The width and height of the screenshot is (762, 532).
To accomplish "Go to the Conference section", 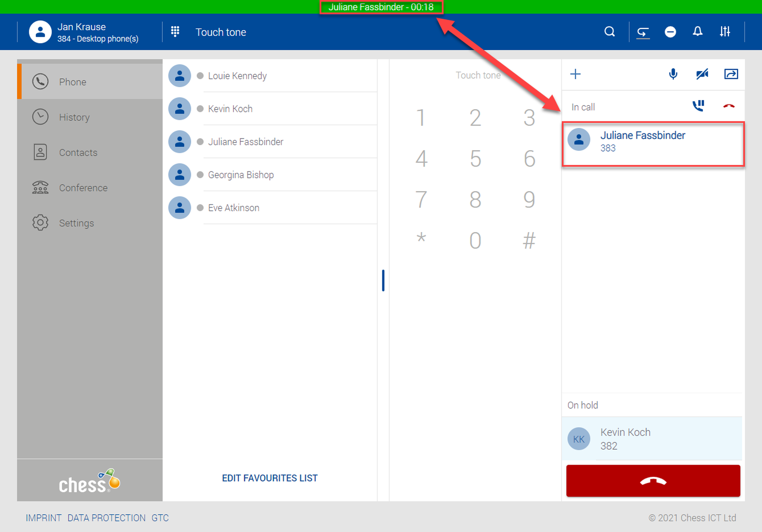I will (83, 187).
